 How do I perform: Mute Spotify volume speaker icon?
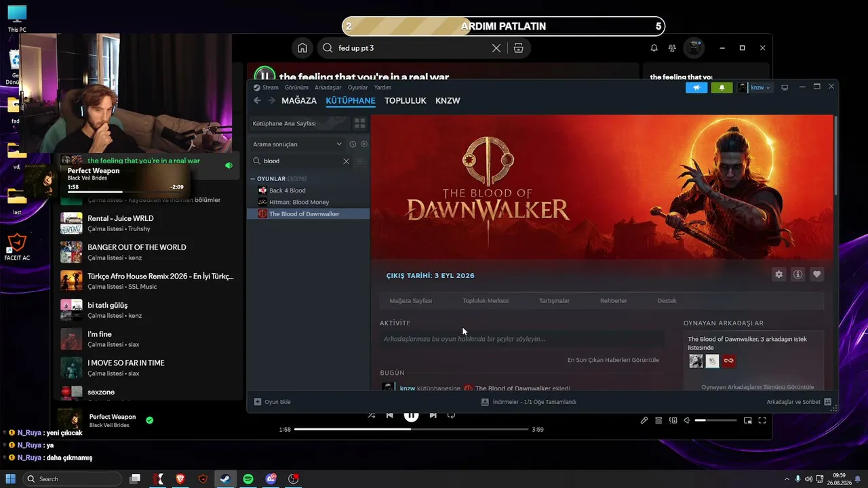687,420
